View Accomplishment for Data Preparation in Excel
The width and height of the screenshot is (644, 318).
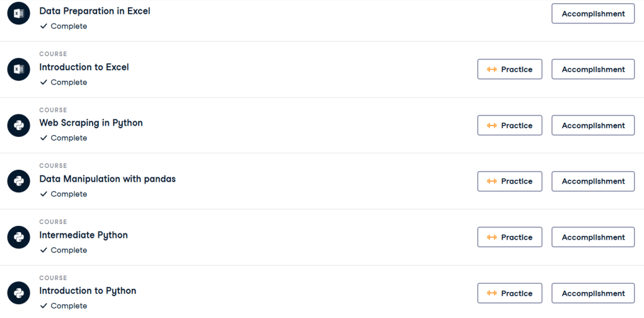[593, 13]
